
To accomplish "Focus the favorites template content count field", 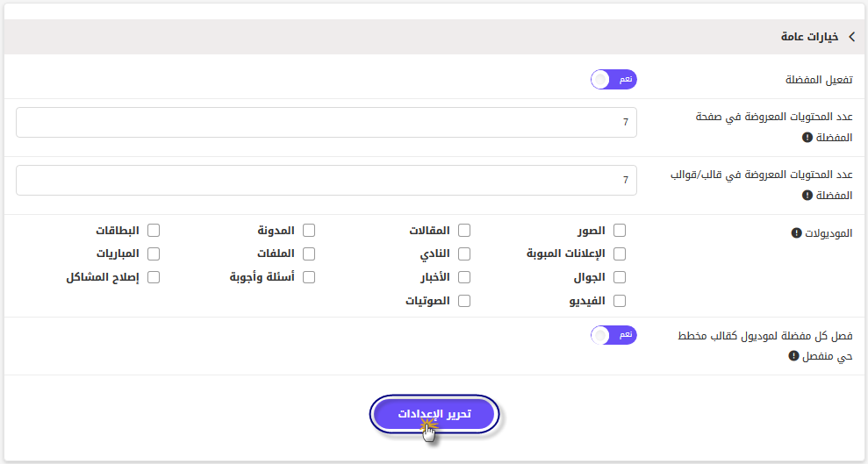I will (x=326, y=181).
